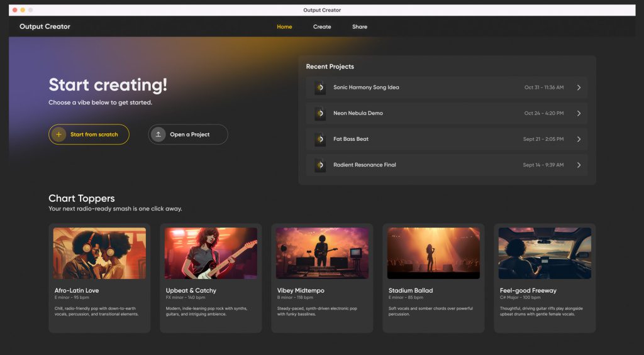Click the upload icon in Open a Project

tap(158, 134)
